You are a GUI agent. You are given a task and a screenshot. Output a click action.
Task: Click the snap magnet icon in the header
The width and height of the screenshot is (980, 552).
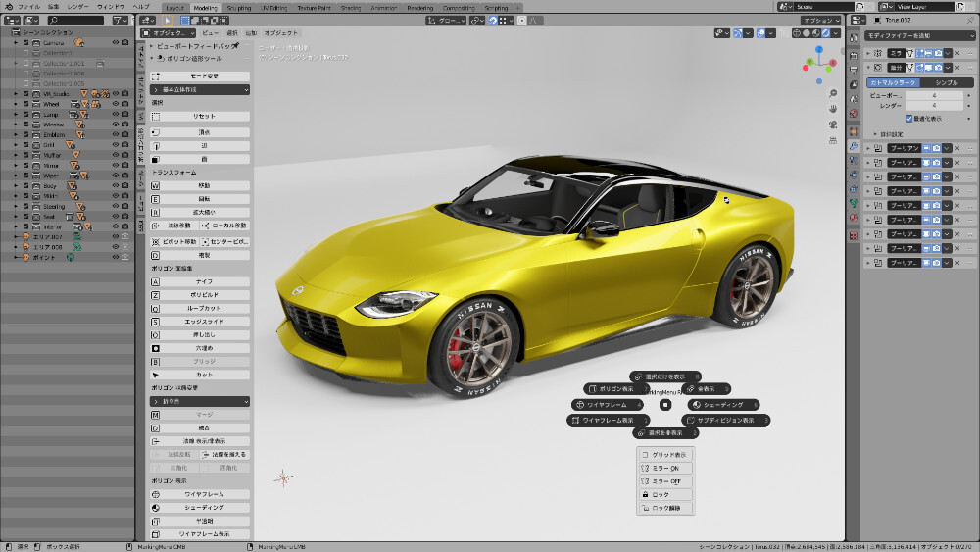point(493,21)
